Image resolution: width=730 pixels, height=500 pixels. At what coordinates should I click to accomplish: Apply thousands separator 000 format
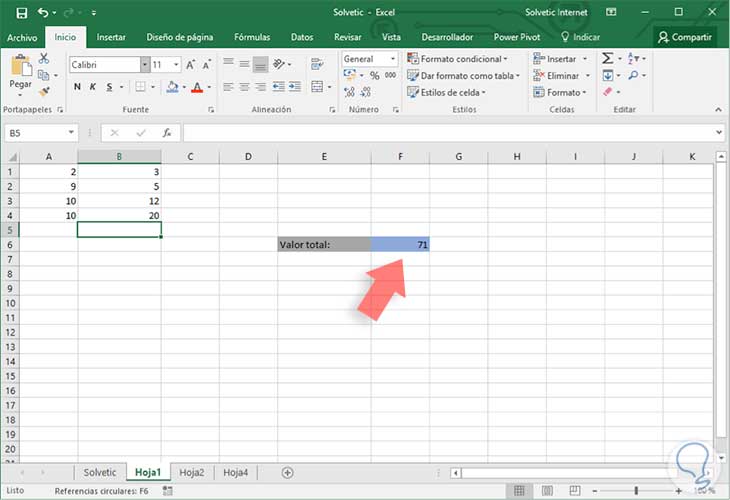pyautogui.click(x=391, y=75)
